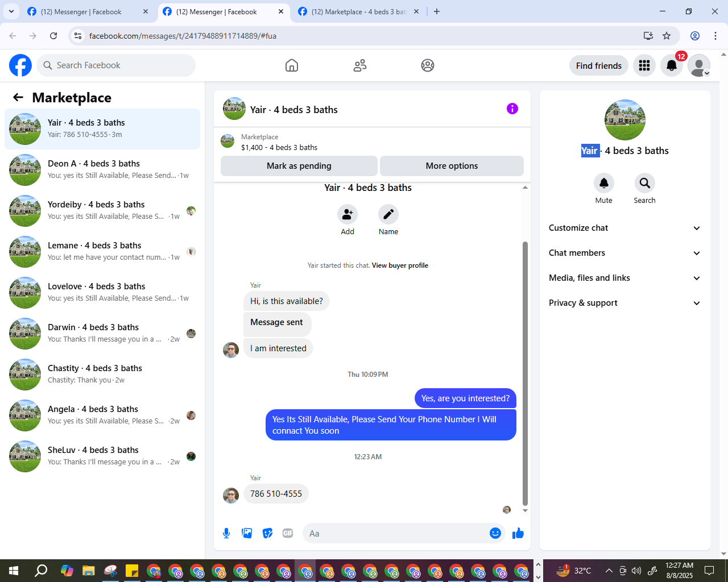
Task: Attach a photo using the image icon
Action: tap(247, 533)
